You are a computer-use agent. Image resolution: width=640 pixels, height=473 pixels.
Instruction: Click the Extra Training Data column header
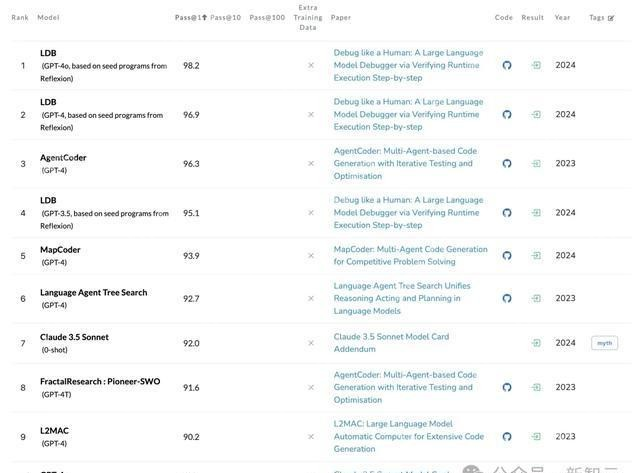(x=308, y=18)
